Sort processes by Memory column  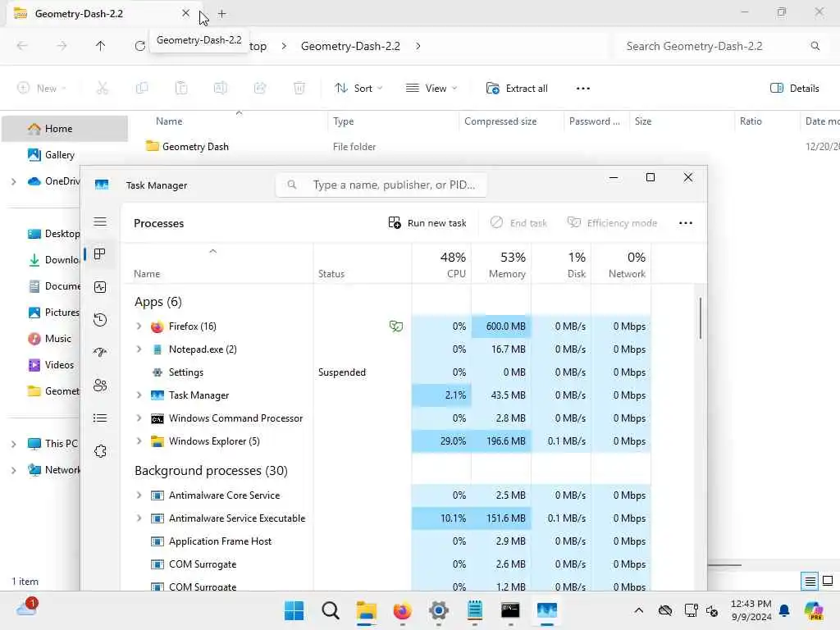(501, 264)
